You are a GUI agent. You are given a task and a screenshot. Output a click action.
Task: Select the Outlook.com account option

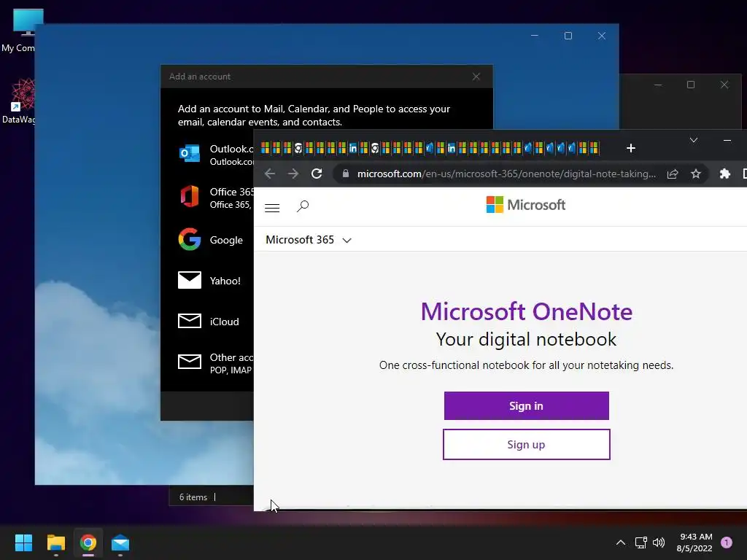(216, 155)
